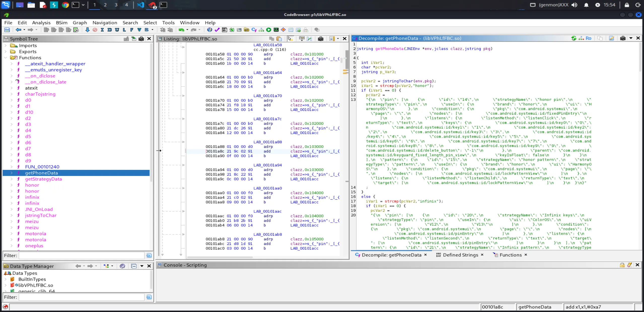Click the Data Type Manager toolbar icon
The width and height of the screenshot is (644, 312).
click(x=246, y=30)
